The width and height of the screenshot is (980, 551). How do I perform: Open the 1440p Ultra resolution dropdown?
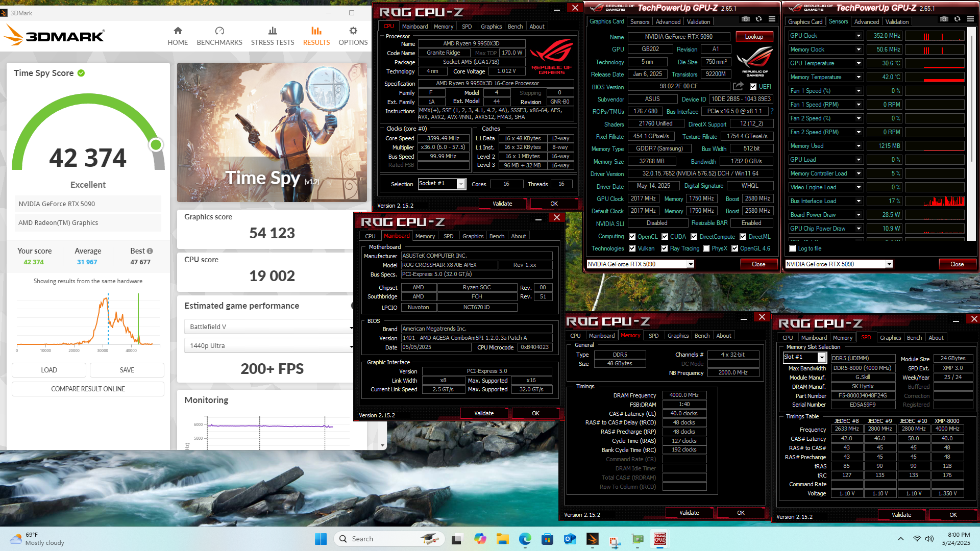[x=269, y=346]
